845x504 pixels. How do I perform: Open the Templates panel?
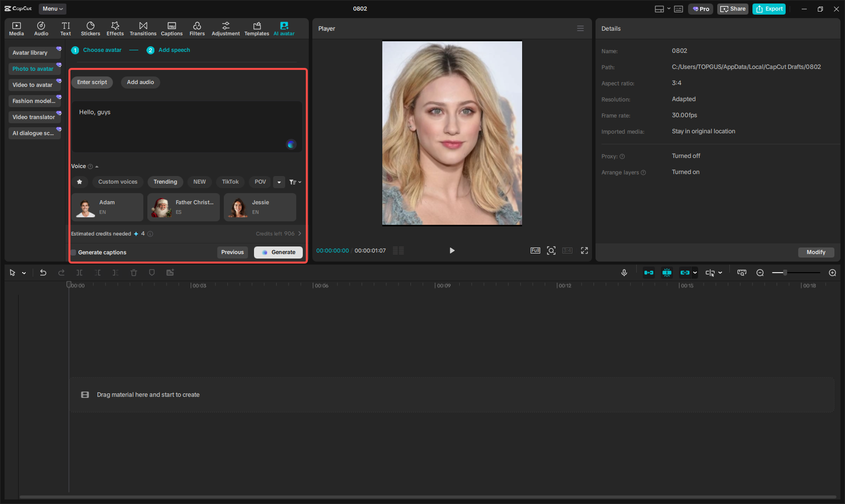point(257,28)
